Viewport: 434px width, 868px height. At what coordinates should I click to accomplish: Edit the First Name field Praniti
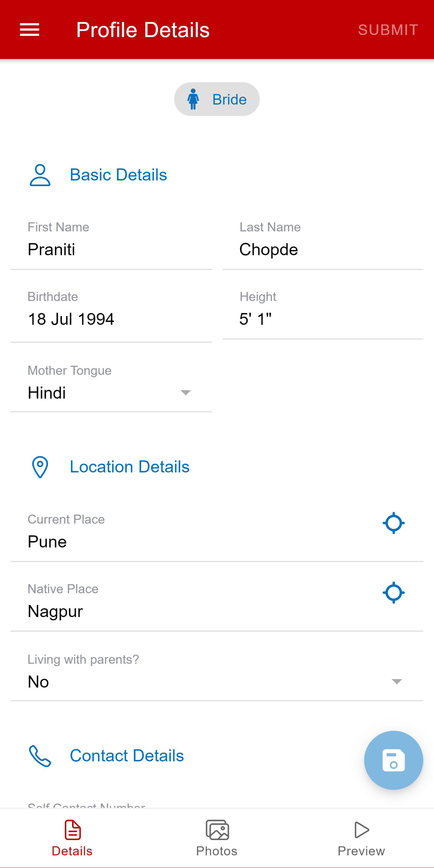point(111,244)
